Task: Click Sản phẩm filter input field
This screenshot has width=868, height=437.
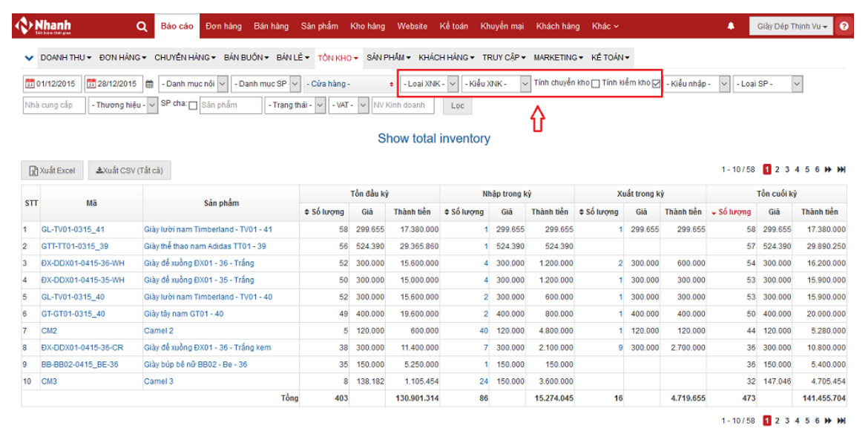Action: click(x=230, y=105)
